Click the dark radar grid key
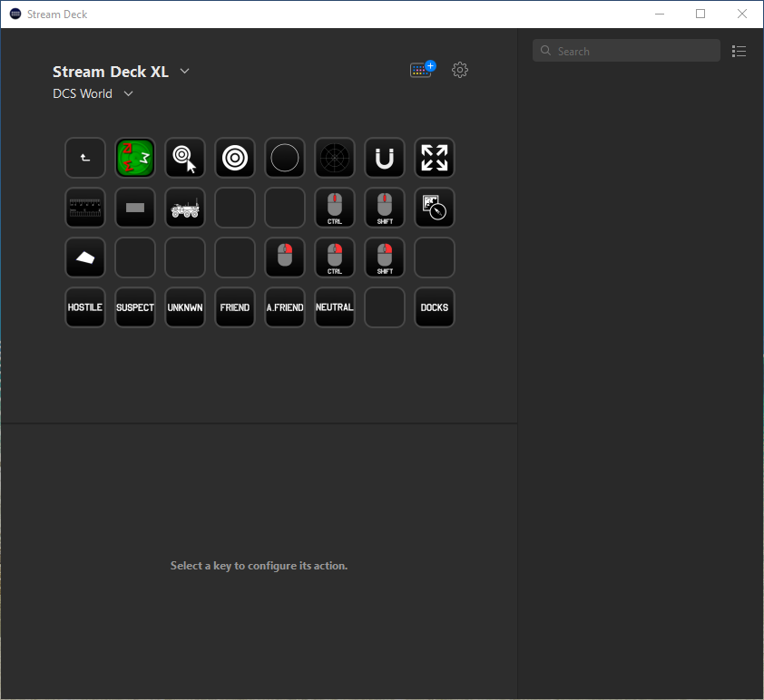The width and height of the screenshot is (764, 700). click(x=335, y=158)
